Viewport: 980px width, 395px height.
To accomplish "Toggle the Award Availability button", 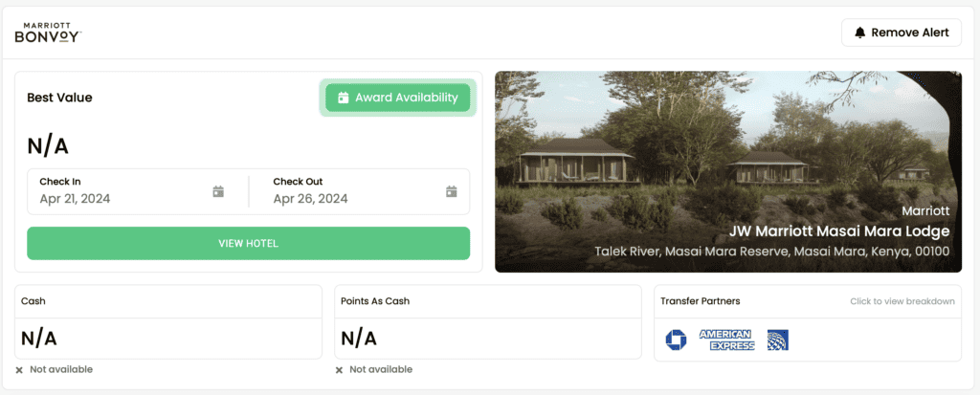I will [397, 98].
